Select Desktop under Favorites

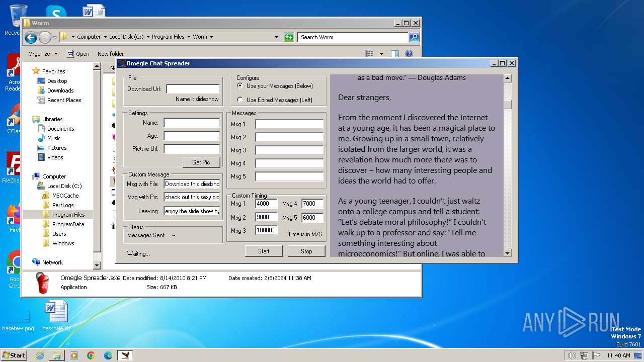[x=57, y=81]
